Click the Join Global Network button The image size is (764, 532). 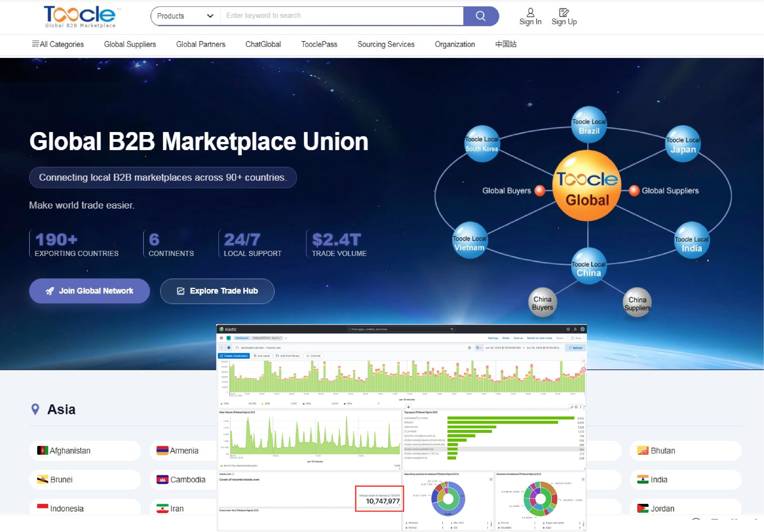[90, 291]
